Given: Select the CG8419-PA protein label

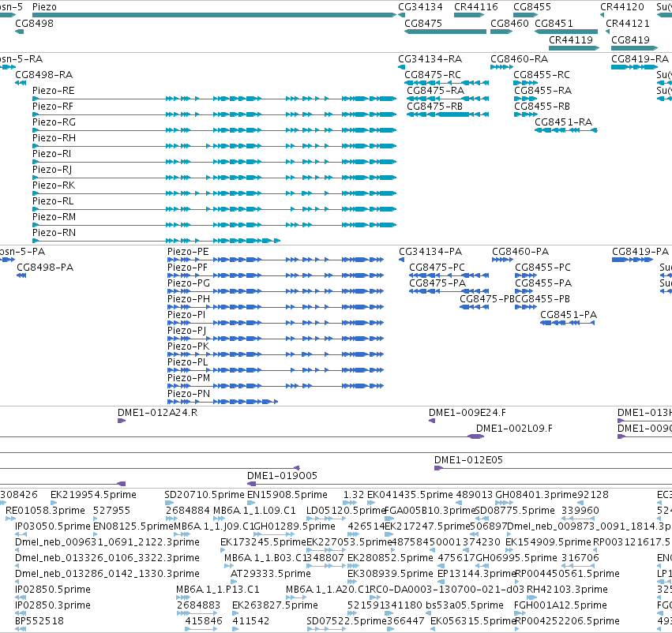Looking at the screenshot, I should [640, 252].
